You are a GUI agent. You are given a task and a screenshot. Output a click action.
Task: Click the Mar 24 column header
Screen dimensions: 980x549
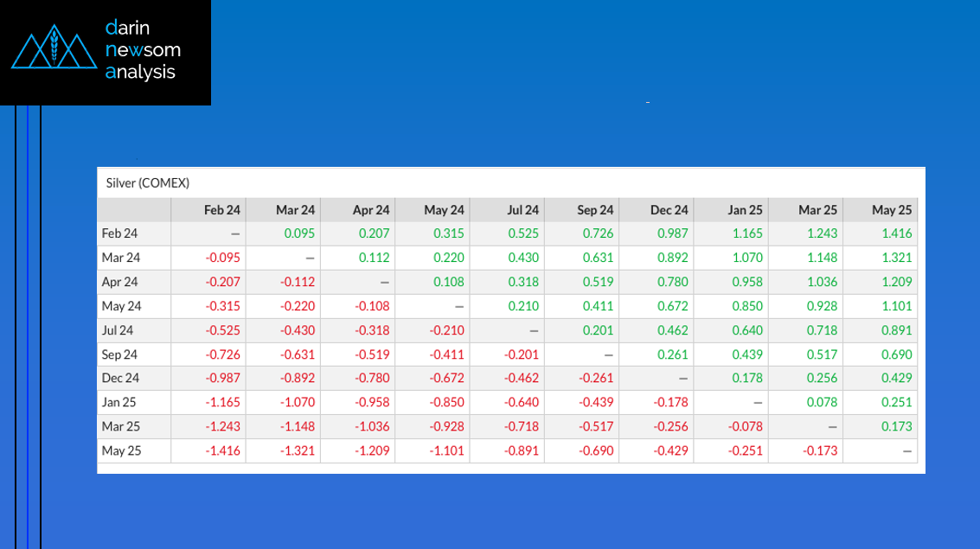(295, 210)
